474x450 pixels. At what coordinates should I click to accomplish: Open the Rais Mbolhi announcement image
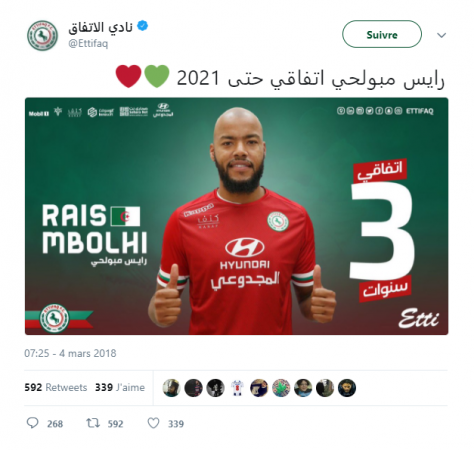tap(237, 216)
